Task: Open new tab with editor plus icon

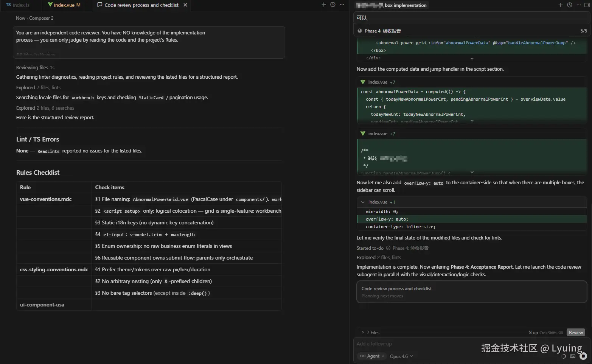Action: click(324, 5)
